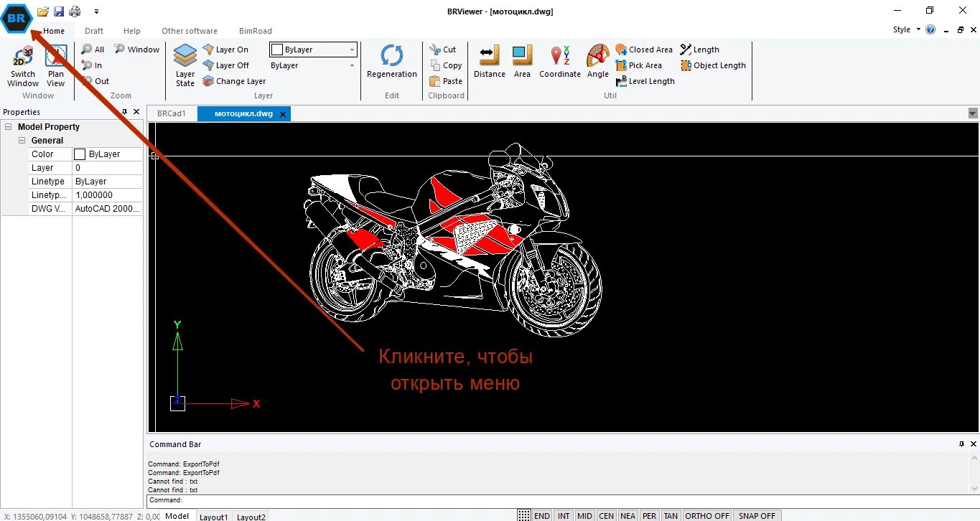
Task: Select the Coordinate tool
Action: tap(560, 62)
